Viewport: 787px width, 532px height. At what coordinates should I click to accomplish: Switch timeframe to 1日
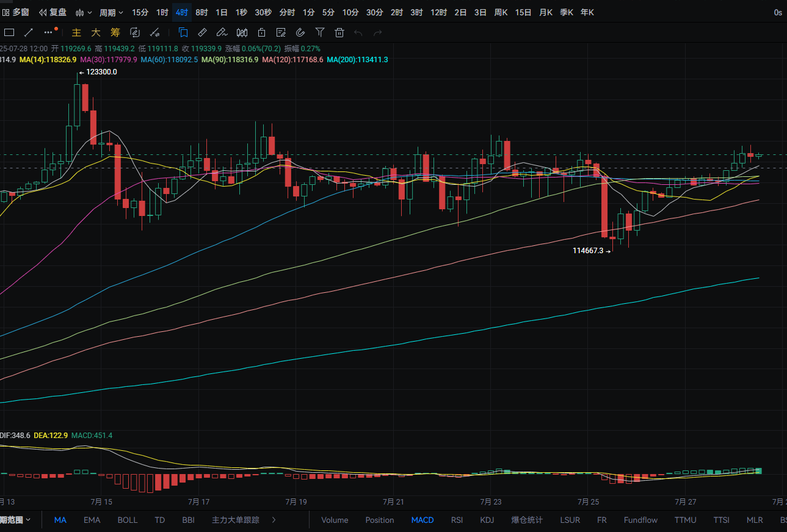click(x=222, y=12)
